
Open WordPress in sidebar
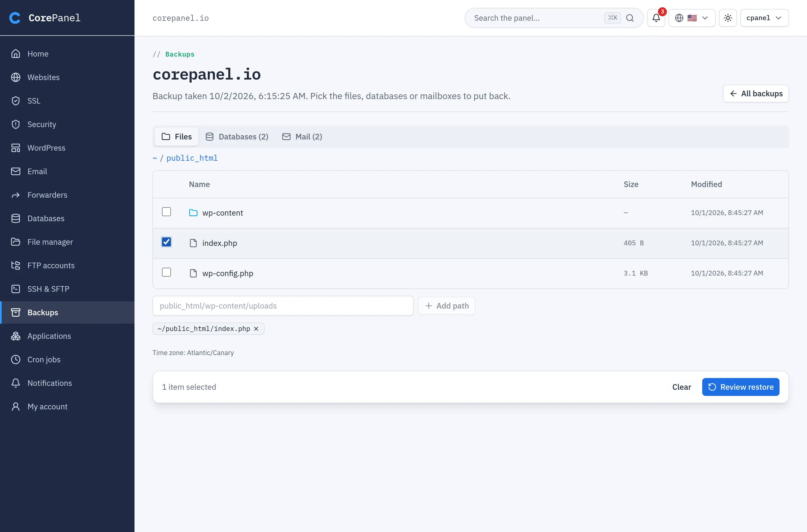[x=67, y=148]
